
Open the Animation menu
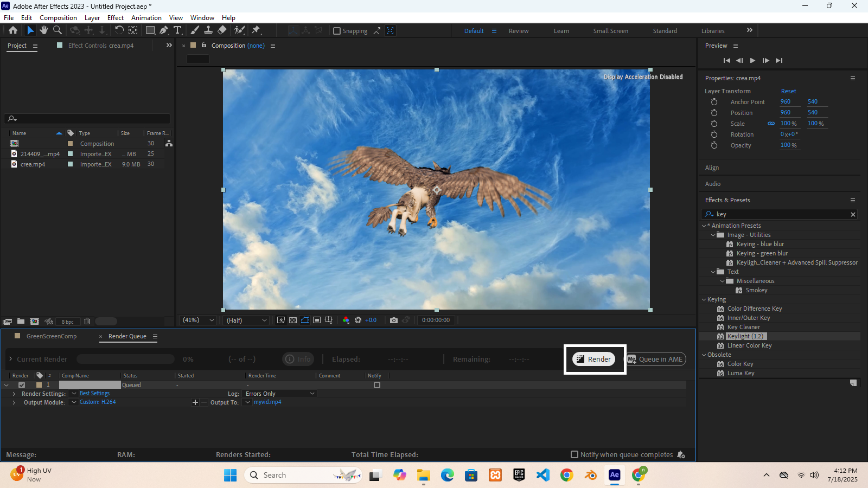146,18
